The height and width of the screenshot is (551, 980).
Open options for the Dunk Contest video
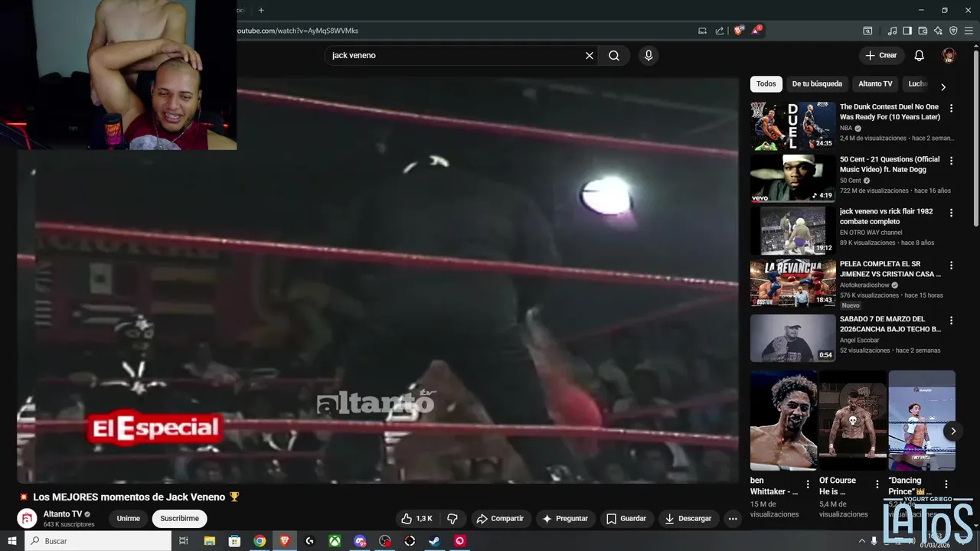pyautogui.click(x=952, y=109)
